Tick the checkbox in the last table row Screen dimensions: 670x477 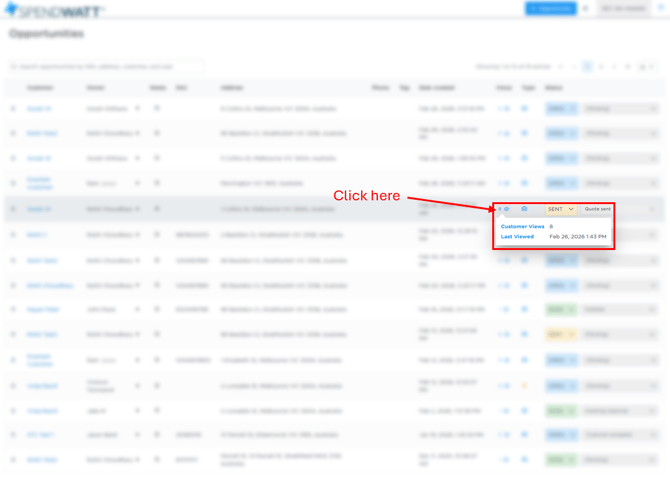pyautogui.click(x=13, y=460)
